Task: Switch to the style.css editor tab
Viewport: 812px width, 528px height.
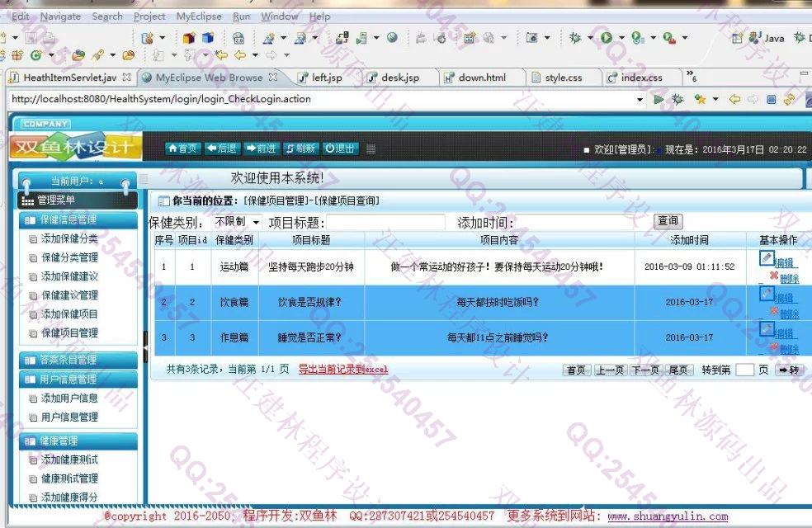Action: [x=563, y=78]
